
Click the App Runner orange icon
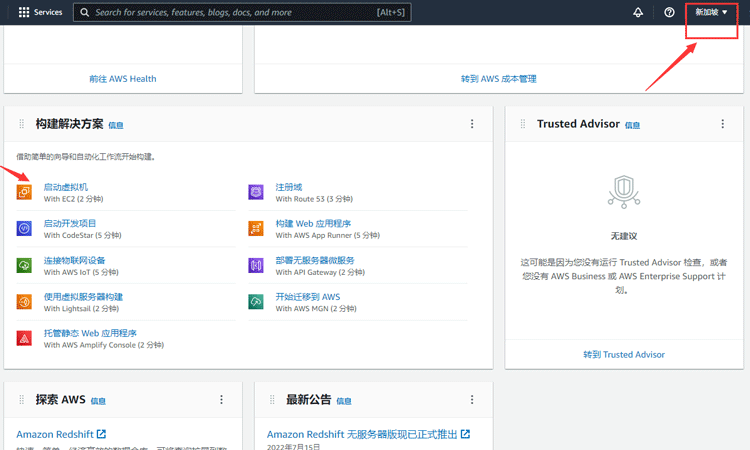coord(256,229)
